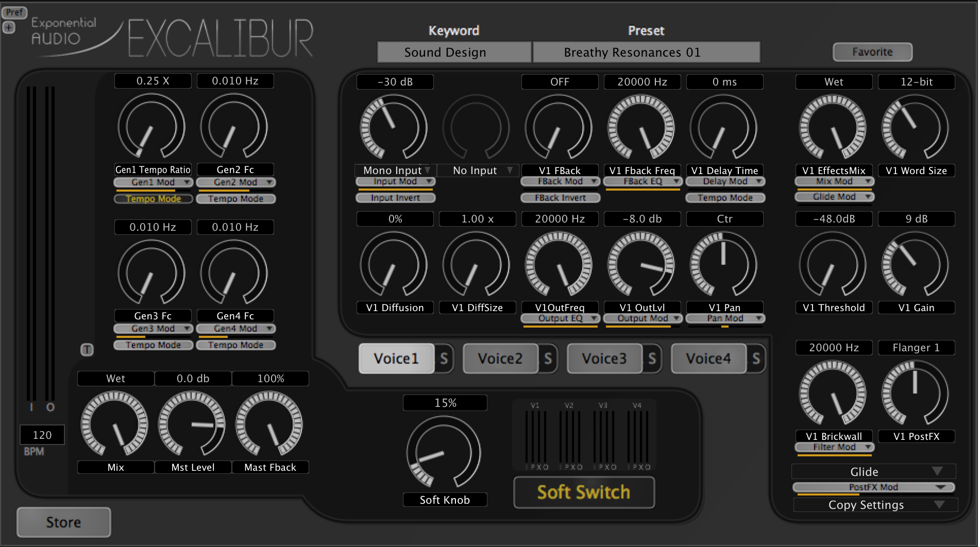Click the BPM field showing 120

pyautogui.click(x=42, y=435)
